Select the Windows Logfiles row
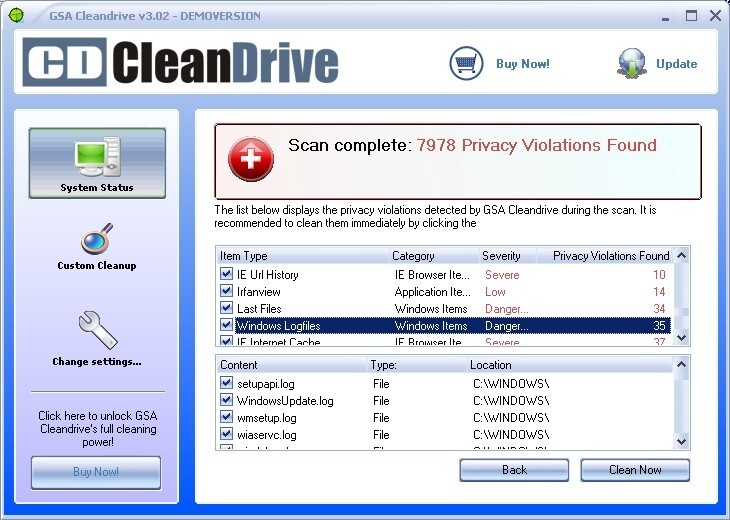730x520 pixels. tap(445, 325)
